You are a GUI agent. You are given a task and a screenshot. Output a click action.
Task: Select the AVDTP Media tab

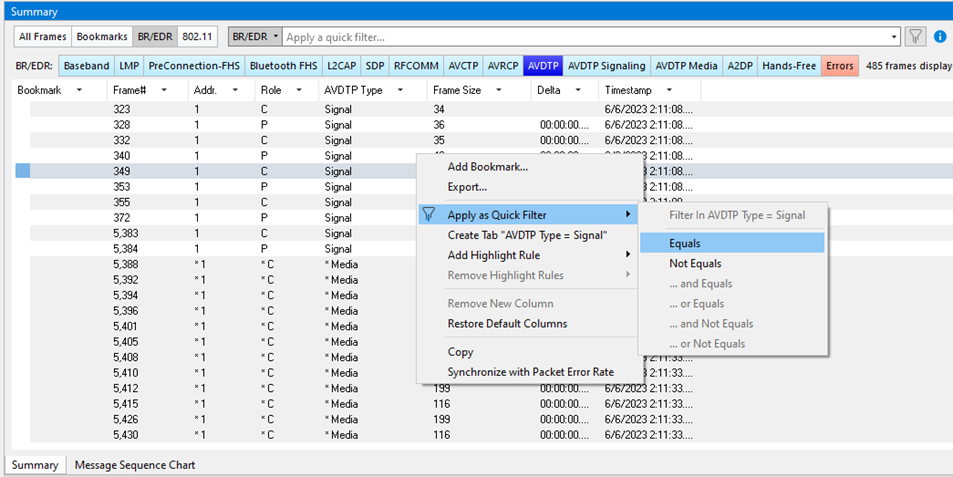click(x=686, y=66)
